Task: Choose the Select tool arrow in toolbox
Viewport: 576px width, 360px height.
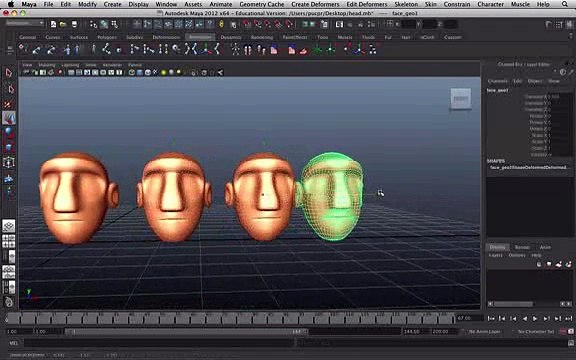Action: coord(9,73)
